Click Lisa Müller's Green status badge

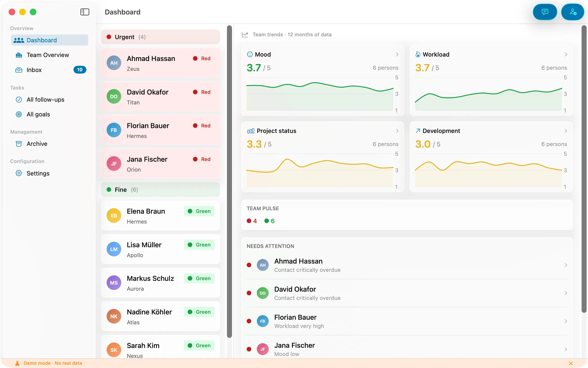(x=199, y=245)
